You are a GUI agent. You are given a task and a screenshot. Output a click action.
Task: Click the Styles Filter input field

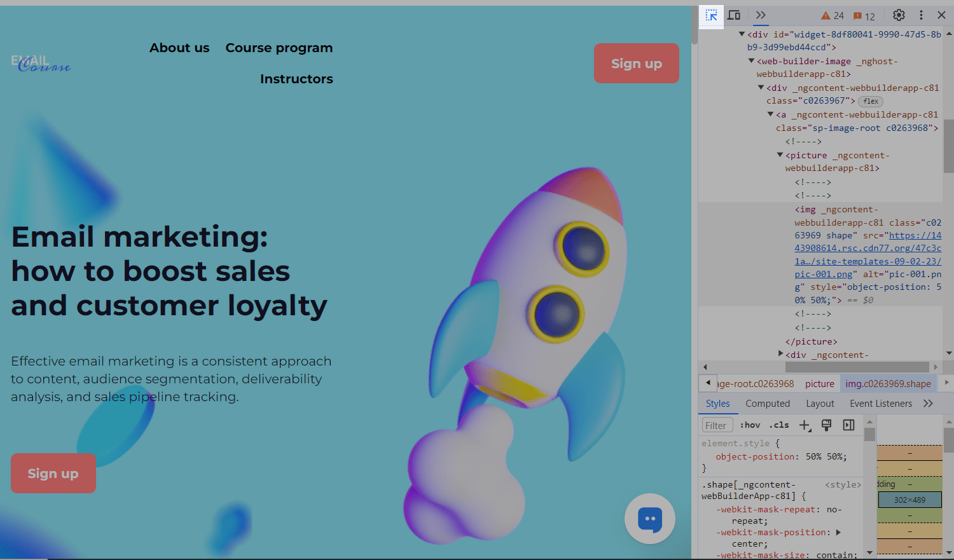tap(717, 425)
